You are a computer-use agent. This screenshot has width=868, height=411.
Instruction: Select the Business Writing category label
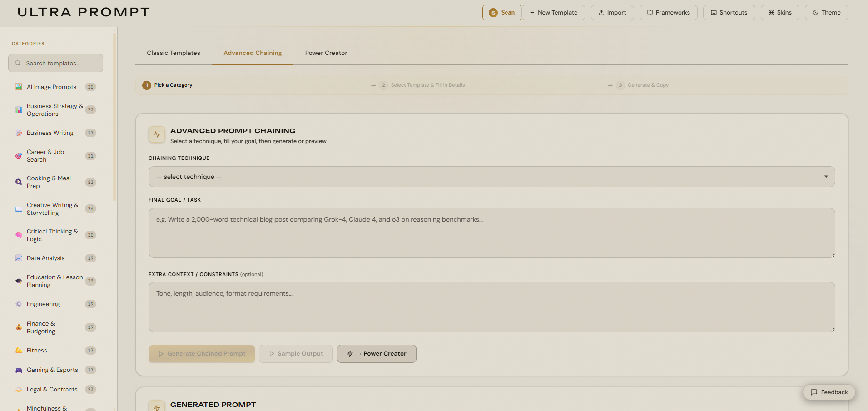50,133
